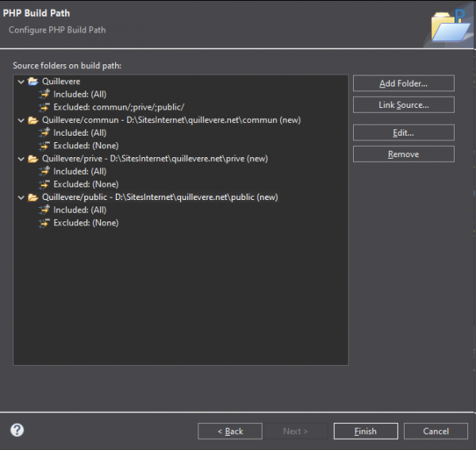
Task: Confirm the wizard with Finish
Action: 365,431
